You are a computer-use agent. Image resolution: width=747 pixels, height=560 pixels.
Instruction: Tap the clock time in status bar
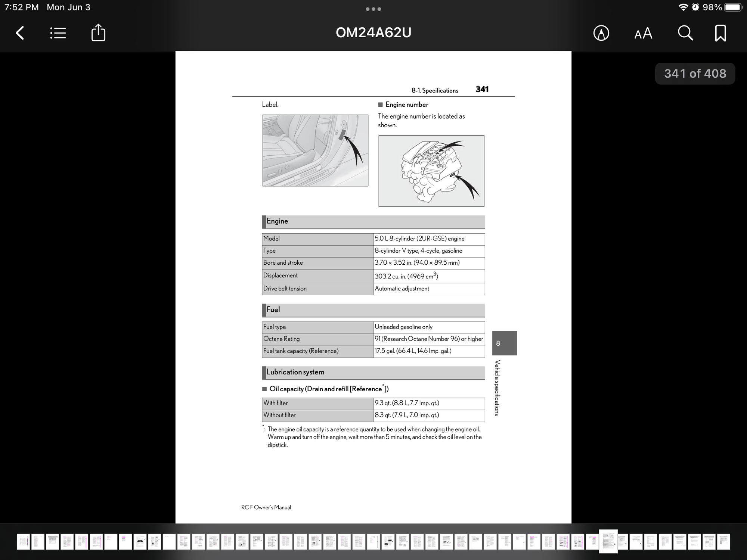click(22, 7)
